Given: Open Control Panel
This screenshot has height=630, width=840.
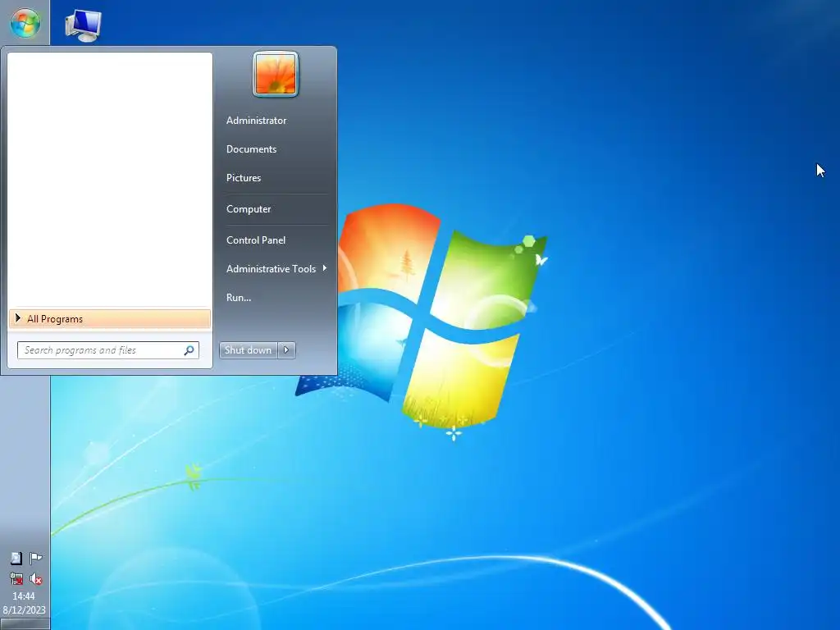Looking at the screenshot, I should (256, 240).
